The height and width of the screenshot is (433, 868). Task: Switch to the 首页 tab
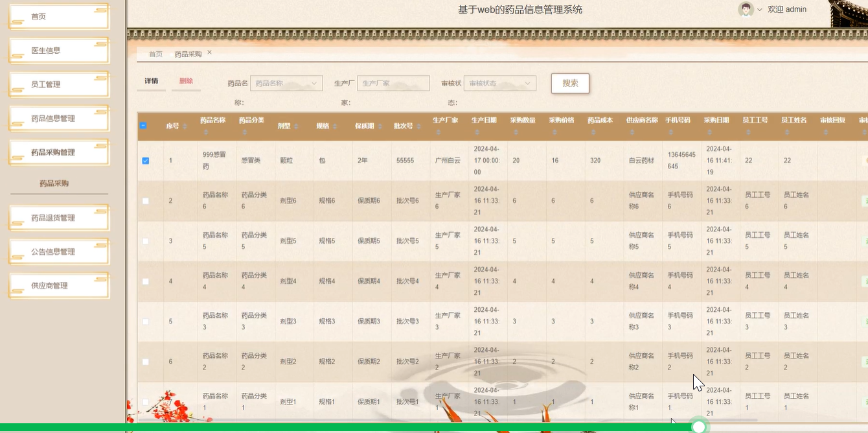click(x=155, y=54)
